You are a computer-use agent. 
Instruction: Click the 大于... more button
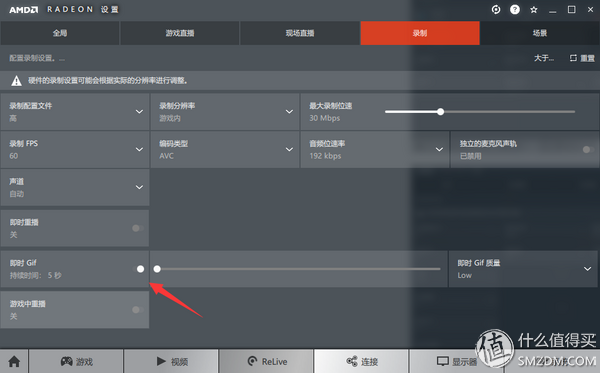[544, 58]
